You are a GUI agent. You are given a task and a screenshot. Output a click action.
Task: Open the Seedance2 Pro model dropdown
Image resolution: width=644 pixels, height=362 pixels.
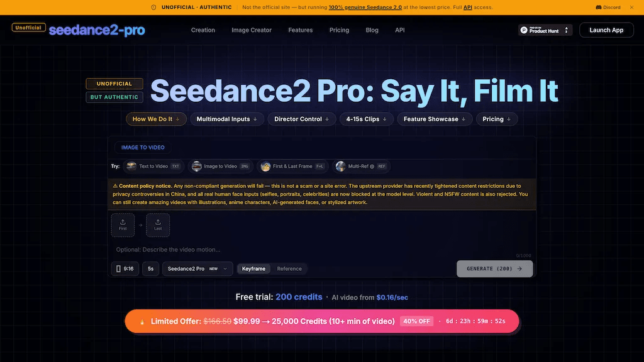click(197, 269)
